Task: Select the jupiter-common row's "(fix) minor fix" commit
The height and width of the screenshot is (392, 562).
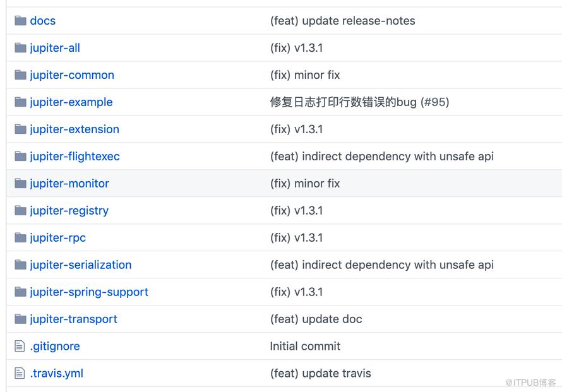Action: point(305,75)
